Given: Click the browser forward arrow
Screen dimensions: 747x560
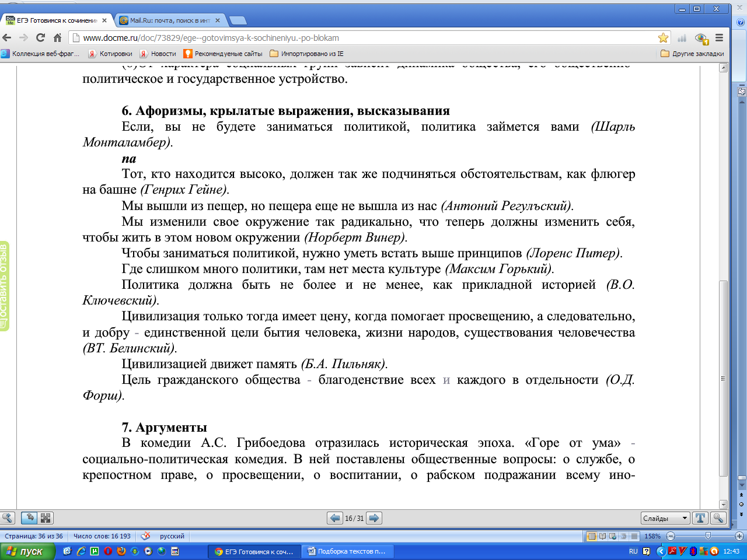Looking at the screenshot, I should coord(23,37).
